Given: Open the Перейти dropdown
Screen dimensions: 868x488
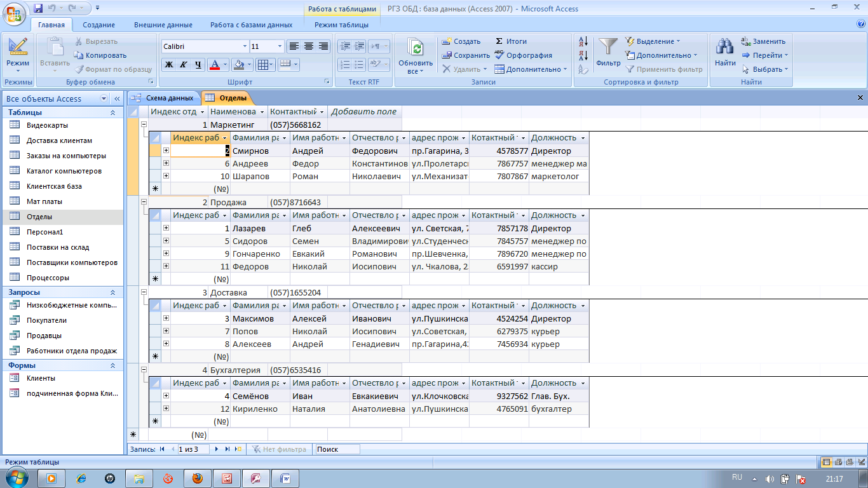Looking at the screenshot, I should tap(765, 55).
